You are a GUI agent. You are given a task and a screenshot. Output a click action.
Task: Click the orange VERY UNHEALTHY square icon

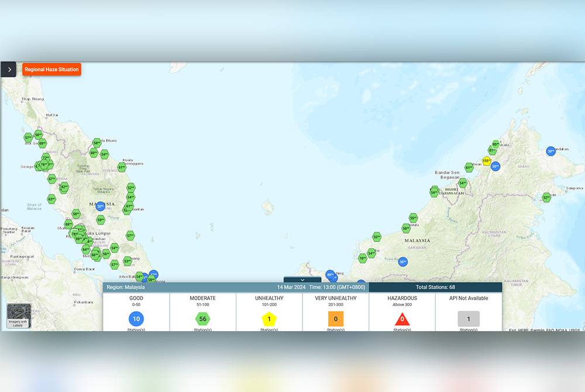pos(335,319)
